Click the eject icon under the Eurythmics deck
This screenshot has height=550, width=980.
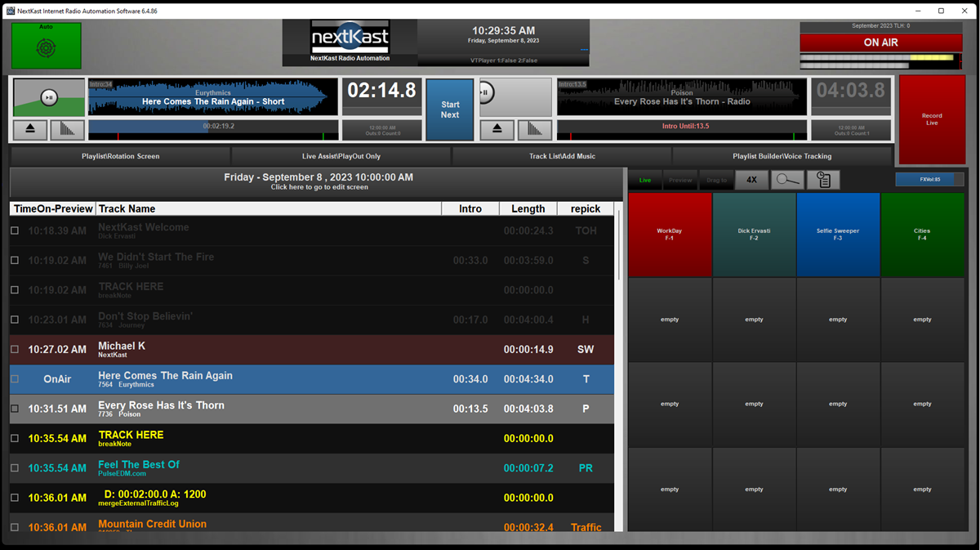point(30,130)
